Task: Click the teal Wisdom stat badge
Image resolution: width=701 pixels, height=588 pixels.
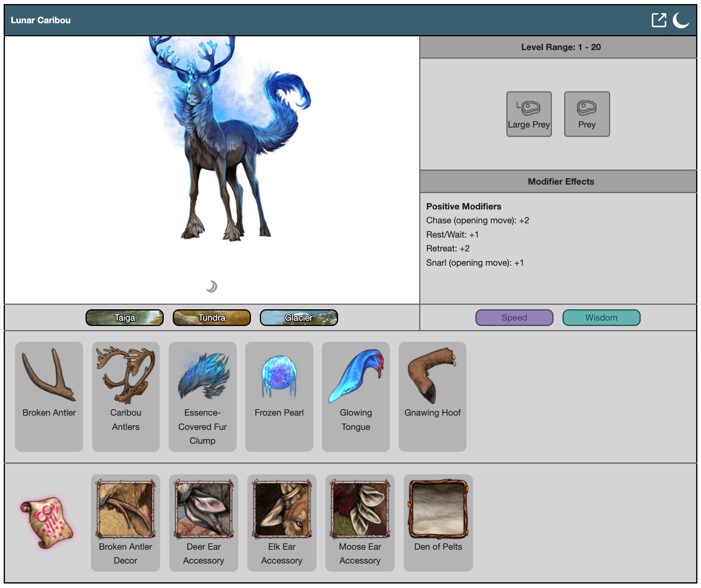Action: point(601,318)
